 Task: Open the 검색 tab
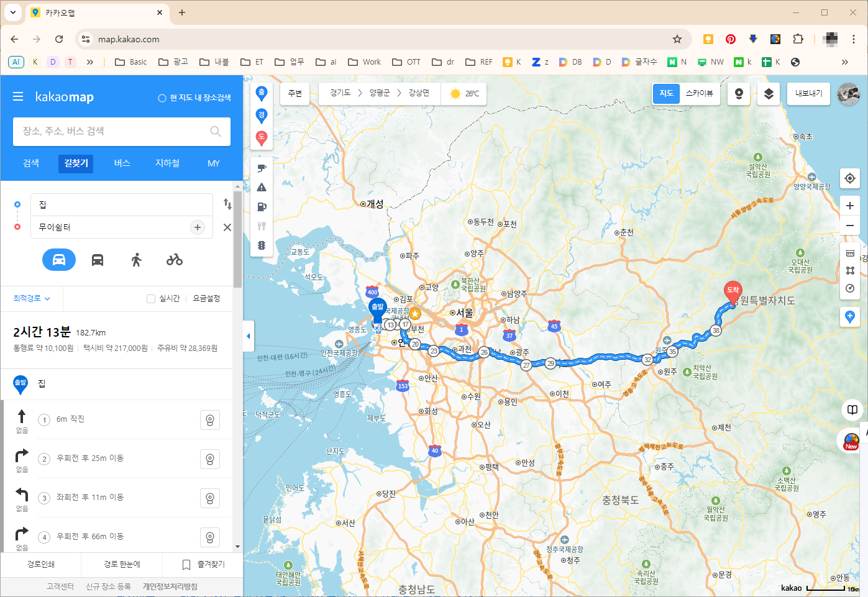point(31,163)
